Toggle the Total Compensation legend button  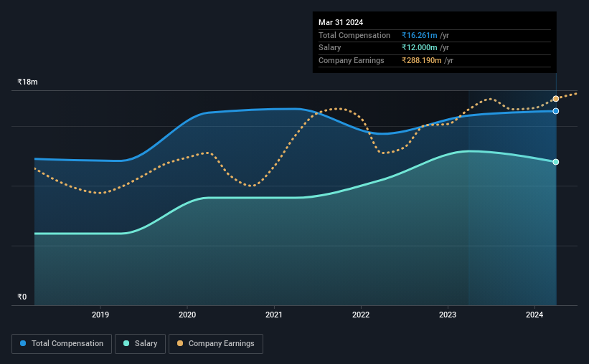(x=62, y=344)
